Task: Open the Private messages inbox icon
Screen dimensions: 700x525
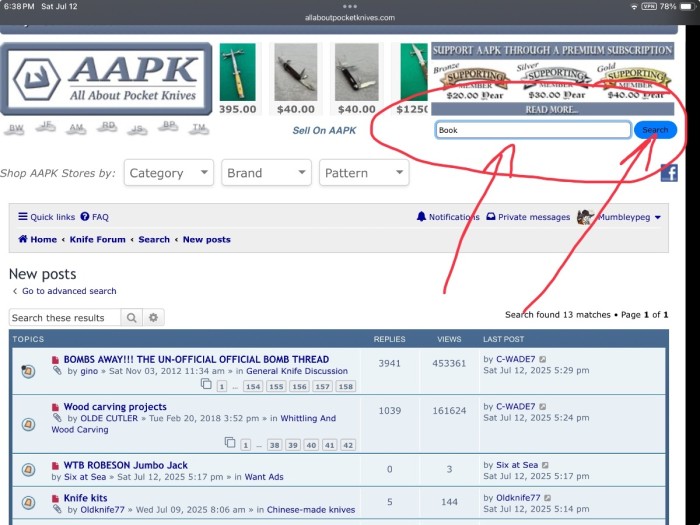Action: coord(491,217)
